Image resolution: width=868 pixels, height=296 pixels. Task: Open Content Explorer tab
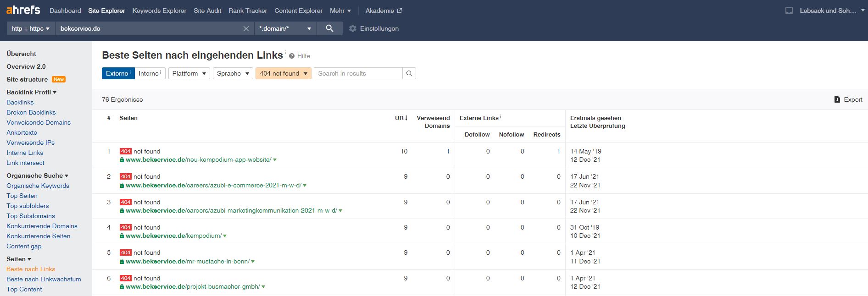(x=298, y=11)
